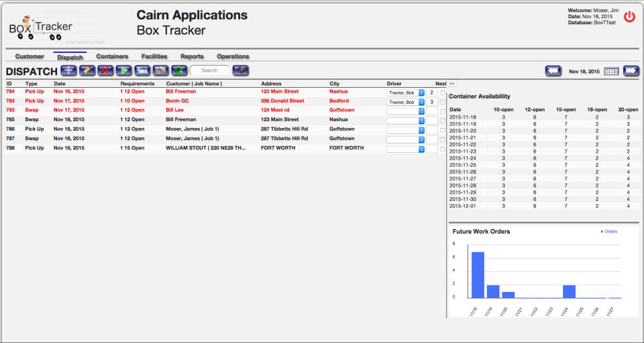Click the red power logout icon
Viewport: 644px width, 343px height.
point(629,17)
